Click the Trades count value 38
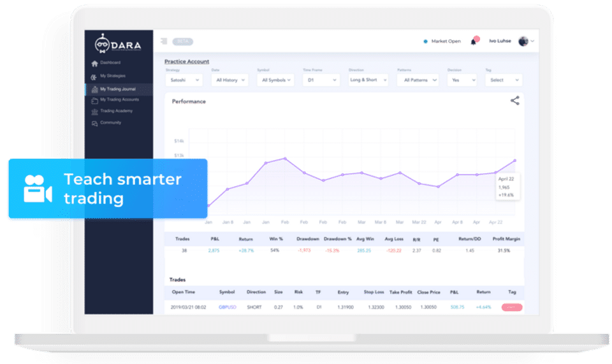This screenshot has height=364, width=612. (x=184, y=251)
